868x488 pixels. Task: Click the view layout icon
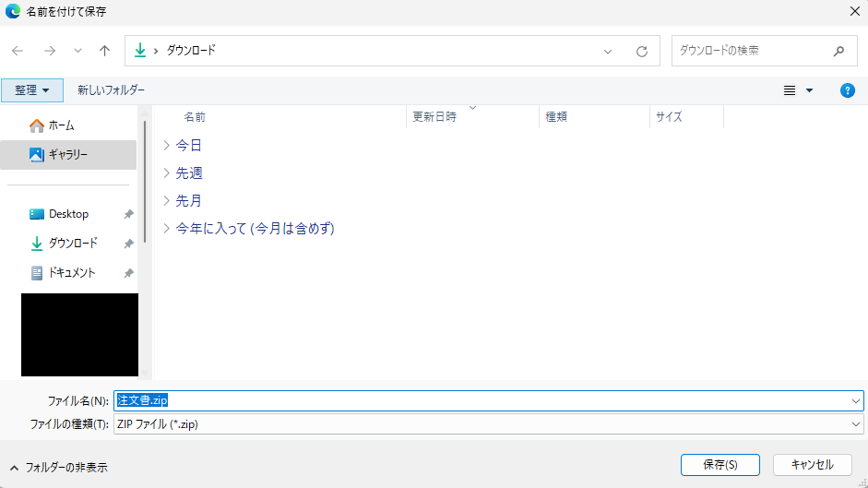[790, 90]
